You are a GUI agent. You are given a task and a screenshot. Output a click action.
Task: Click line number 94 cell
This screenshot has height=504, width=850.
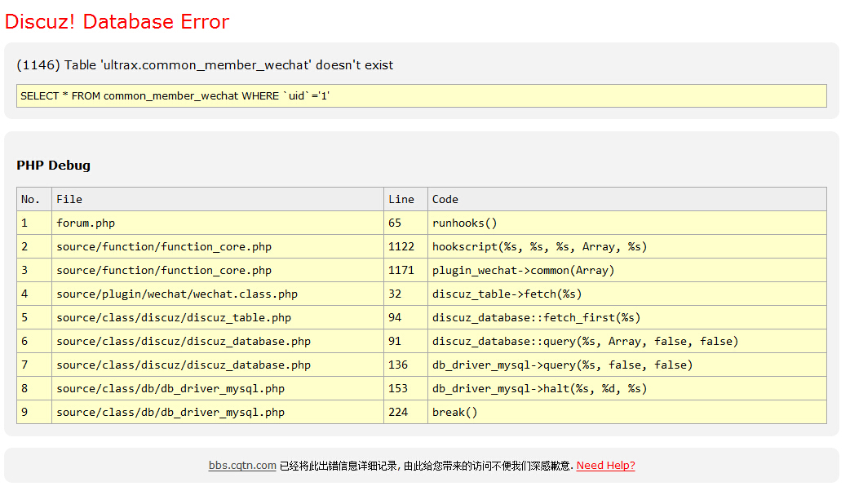click(x=405, y=317)
